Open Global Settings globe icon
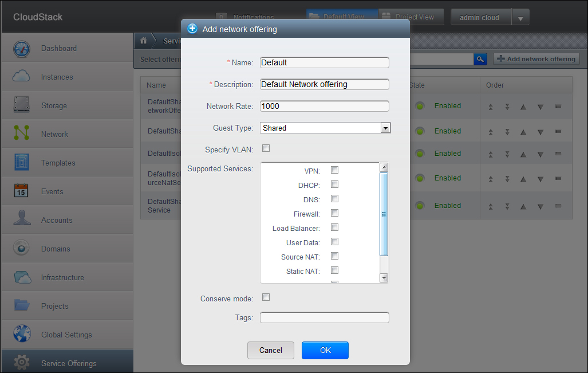This screenshot has height=373, width=588. (22, 335)
